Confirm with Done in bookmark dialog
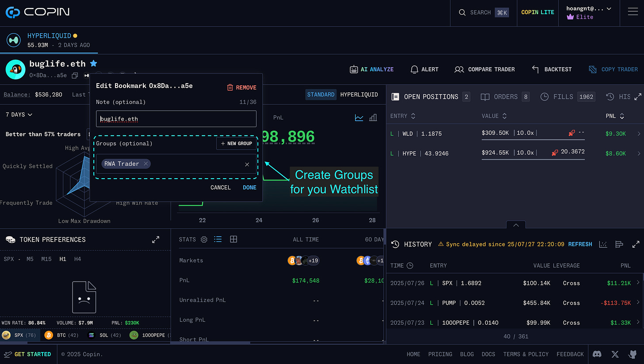The width and height of the screenshot is (644, 364). [x=249, y=188]
